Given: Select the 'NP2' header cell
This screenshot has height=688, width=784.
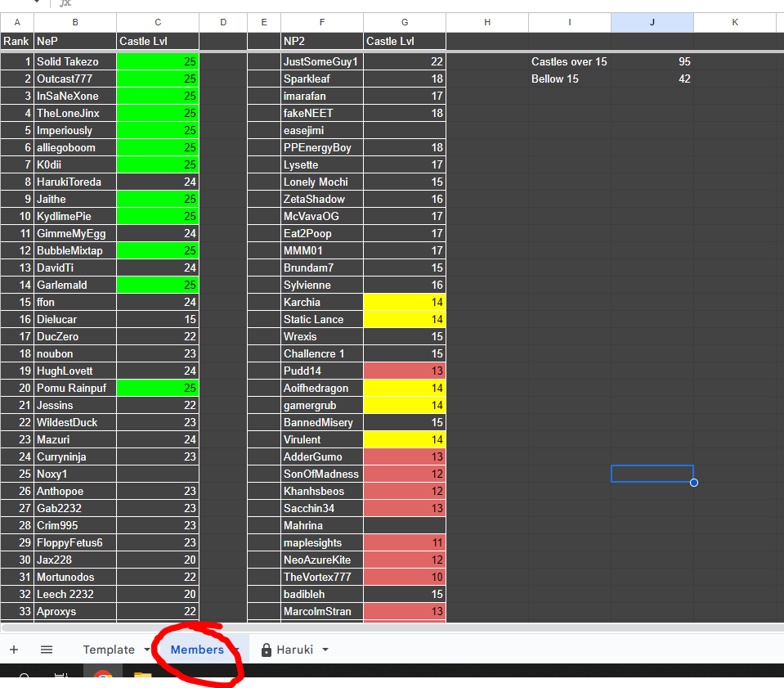Looking at the screenshot, I should click(322, 41).
